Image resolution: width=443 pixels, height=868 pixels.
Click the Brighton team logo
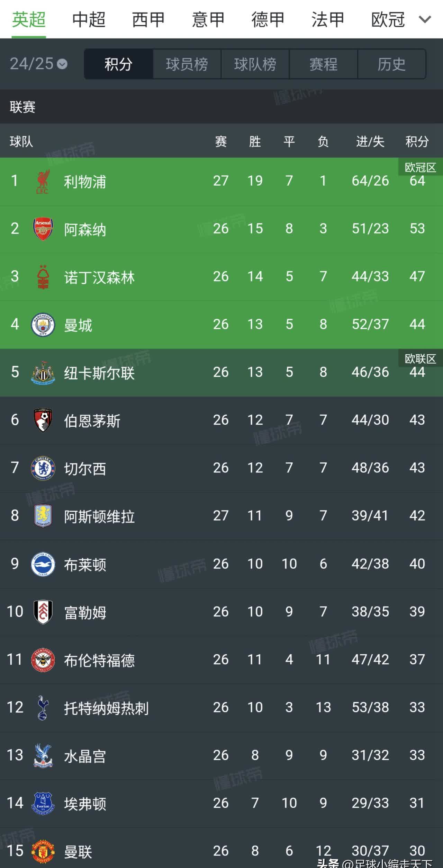pos(43,564)
